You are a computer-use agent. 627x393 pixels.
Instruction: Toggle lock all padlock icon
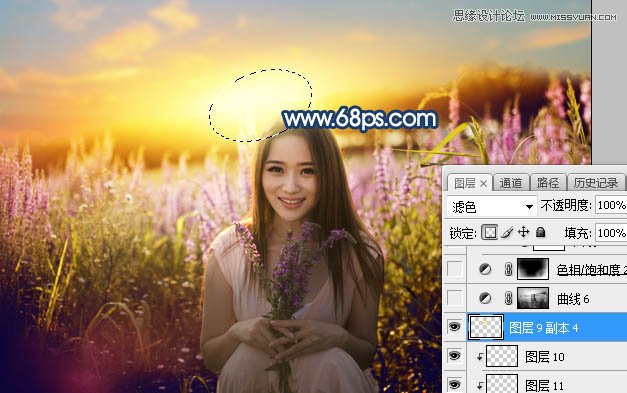tap(540, 232)
